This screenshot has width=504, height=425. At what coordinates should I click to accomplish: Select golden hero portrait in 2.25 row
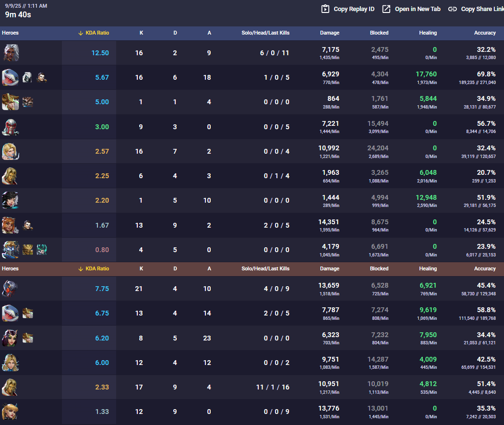pos(10,176)
